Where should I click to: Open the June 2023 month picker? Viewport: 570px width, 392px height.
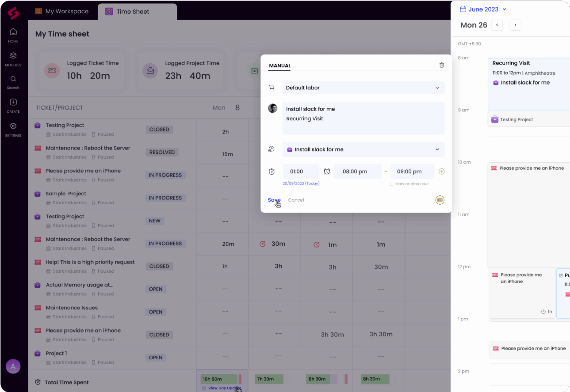(483, 9)
